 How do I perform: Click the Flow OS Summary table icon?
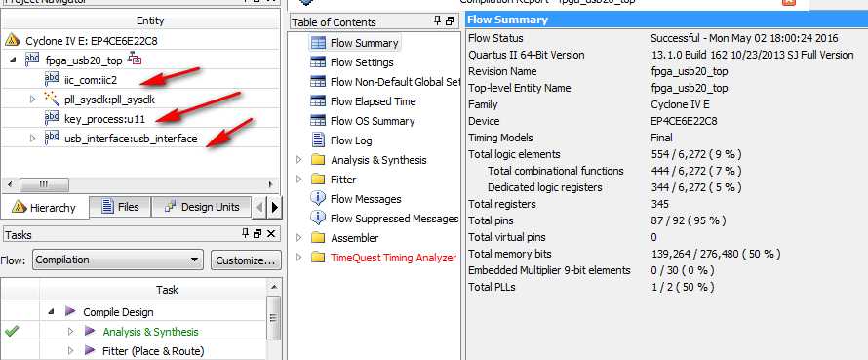tap(318, 121)
